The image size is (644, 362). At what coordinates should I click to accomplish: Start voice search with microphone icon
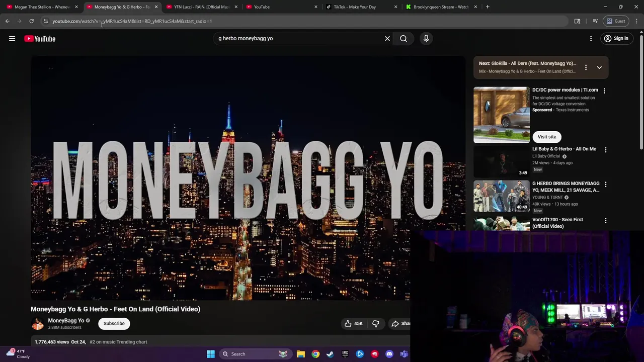(426, 38)
